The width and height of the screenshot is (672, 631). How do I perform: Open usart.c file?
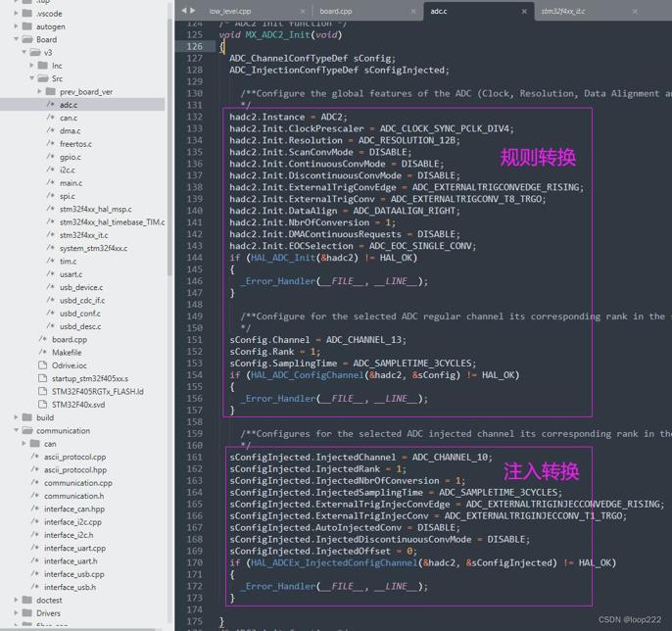71,274
